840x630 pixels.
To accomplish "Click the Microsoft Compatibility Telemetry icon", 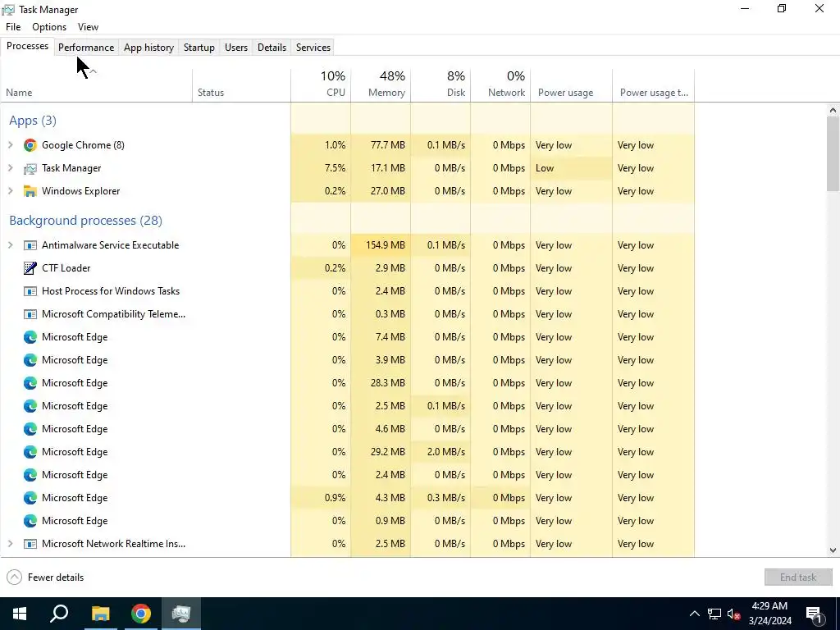I will pyautogui.click(x=30, y=314).
